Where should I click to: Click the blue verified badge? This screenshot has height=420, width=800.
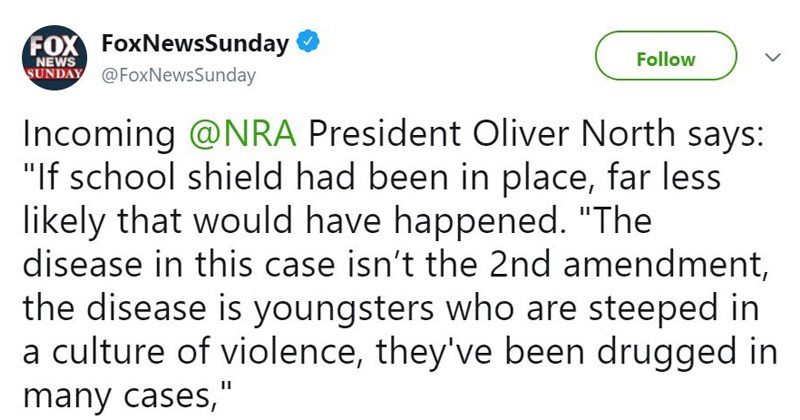[x=311, y=44]
